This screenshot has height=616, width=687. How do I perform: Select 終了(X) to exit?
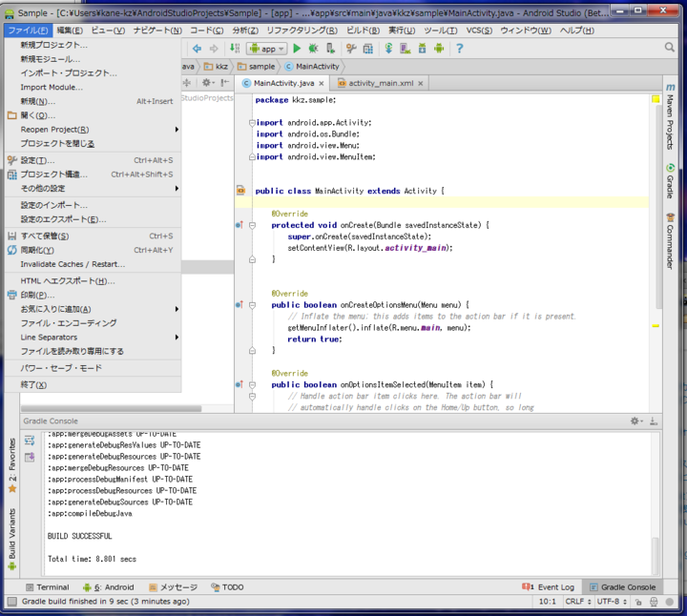click(93, 385)
